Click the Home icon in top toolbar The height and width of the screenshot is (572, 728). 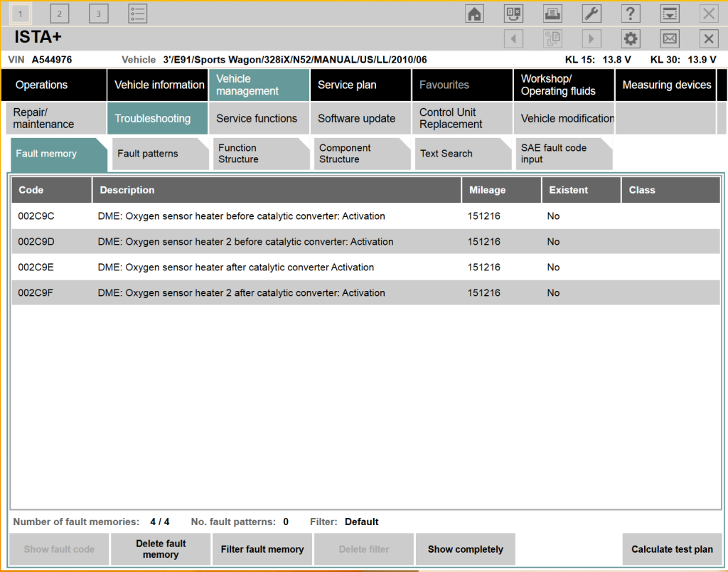[x=474, y=14]
